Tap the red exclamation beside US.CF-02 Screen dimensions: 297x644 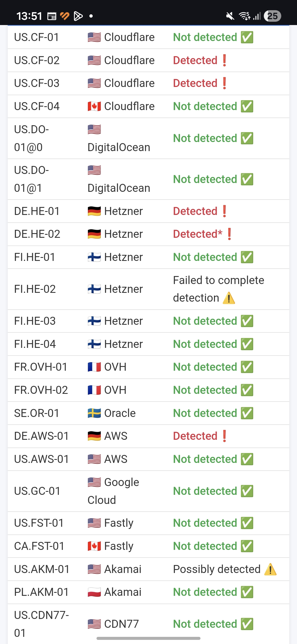point(224,60)
